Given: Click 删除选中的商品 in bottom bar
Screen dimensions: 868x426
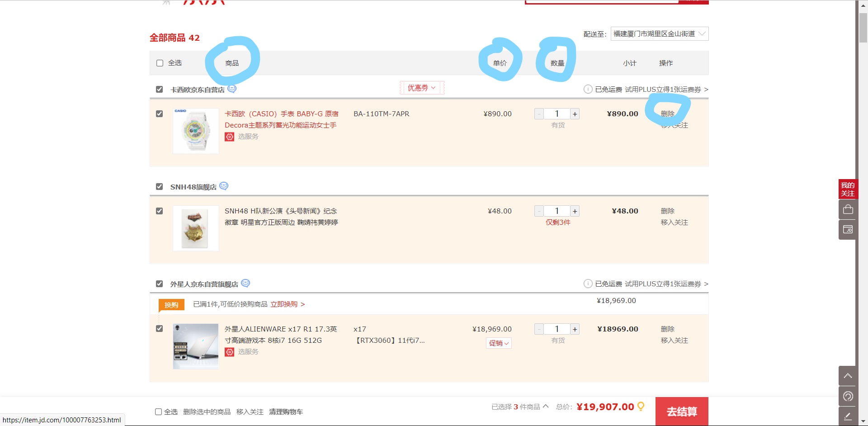Looking at the screenshot, I should (x=207, y=412).
